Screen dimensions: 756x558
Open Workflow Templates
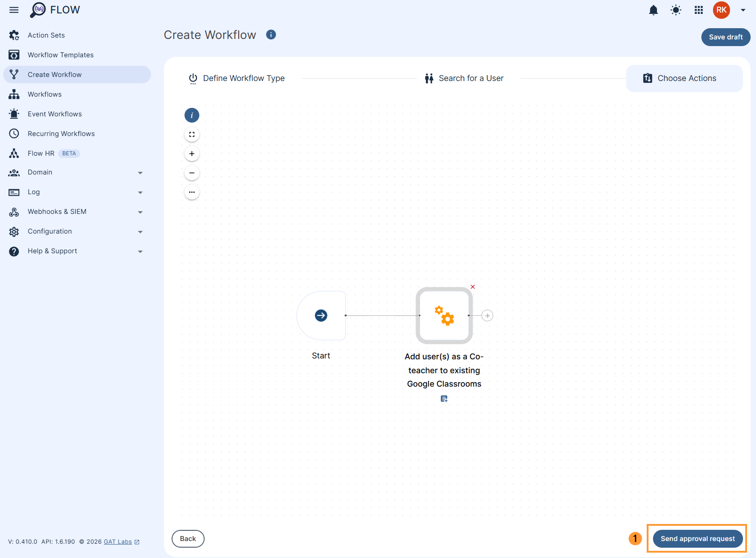[x=60, y=55]
